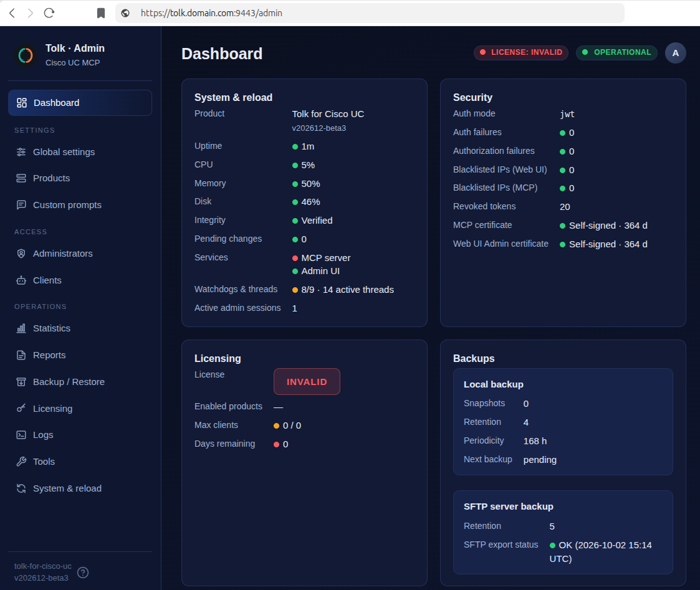Click the Admin UI service status
700x590 pixels.
[316, 271]
